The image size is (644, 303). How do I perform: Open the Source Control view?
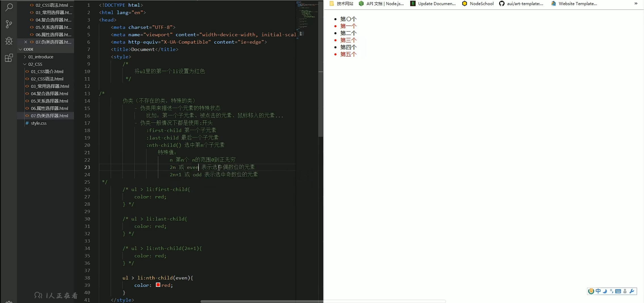[9, 24]
